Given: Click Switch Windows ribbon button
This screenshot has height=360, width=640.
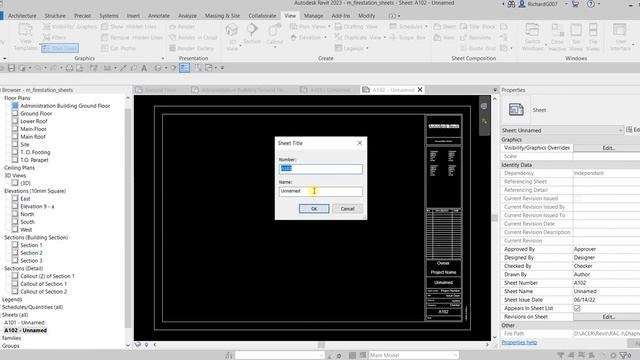Looking at the screenshot, I should [x=532, y=37].
